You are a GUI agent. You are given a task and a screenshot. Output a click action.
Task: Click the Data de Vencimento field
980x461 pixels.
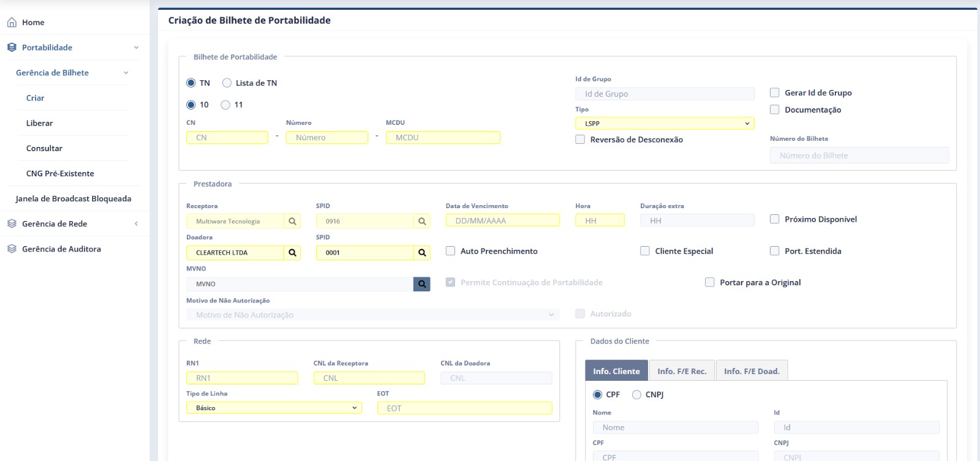click(x=502, y=220)
